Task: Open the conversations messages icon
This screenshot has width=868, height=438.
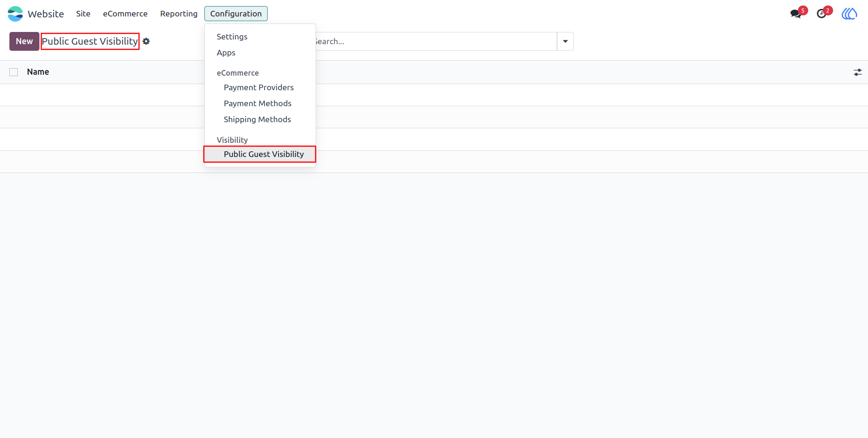Action: (796, 14)
